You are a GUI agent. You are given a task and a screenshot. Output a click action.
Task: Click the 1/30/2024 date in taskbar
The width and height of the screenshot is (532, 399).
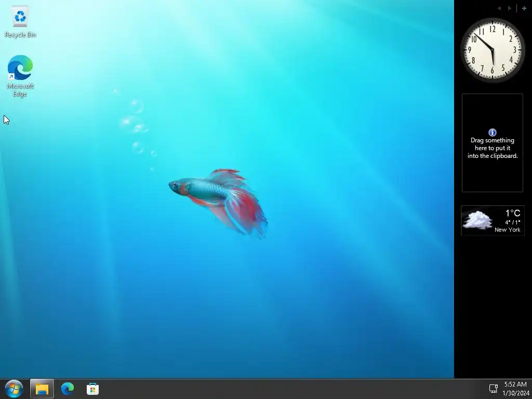click(x=516, y=393)
